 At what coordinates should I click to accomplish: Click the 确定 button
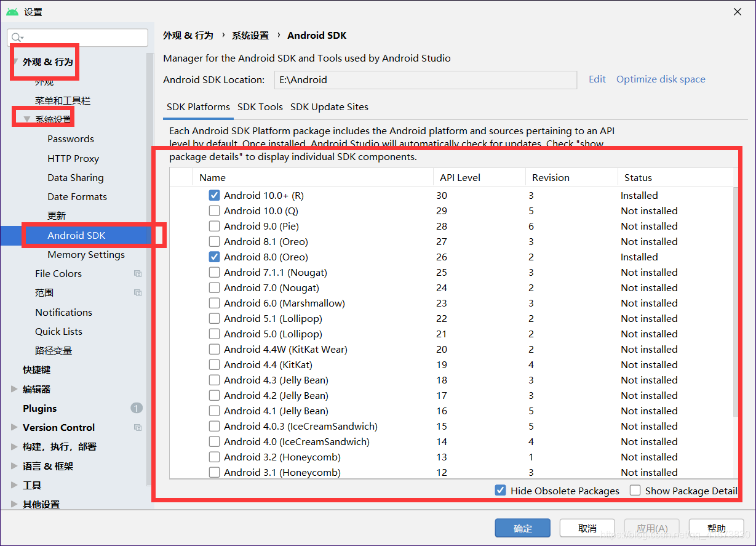tap(523, 528)
